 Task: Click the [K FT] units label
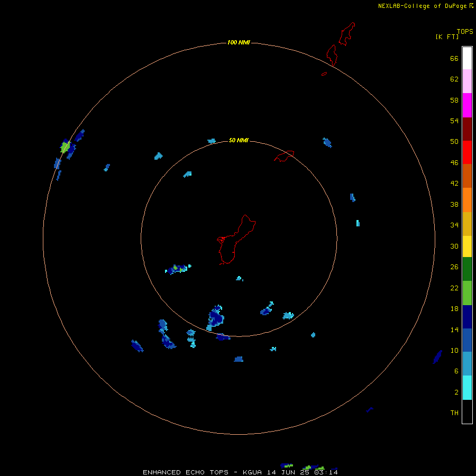(x=447, y=36)
